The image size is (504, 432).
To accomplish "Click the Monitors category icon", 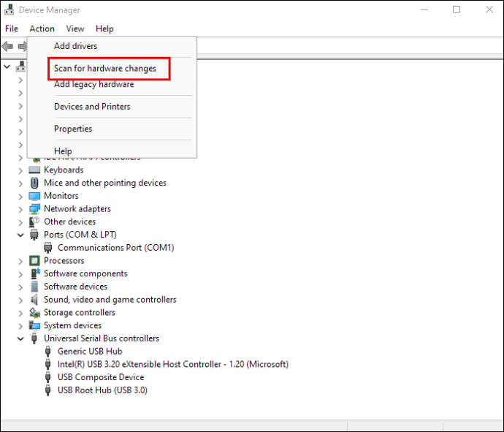I will tap(34, 196).
